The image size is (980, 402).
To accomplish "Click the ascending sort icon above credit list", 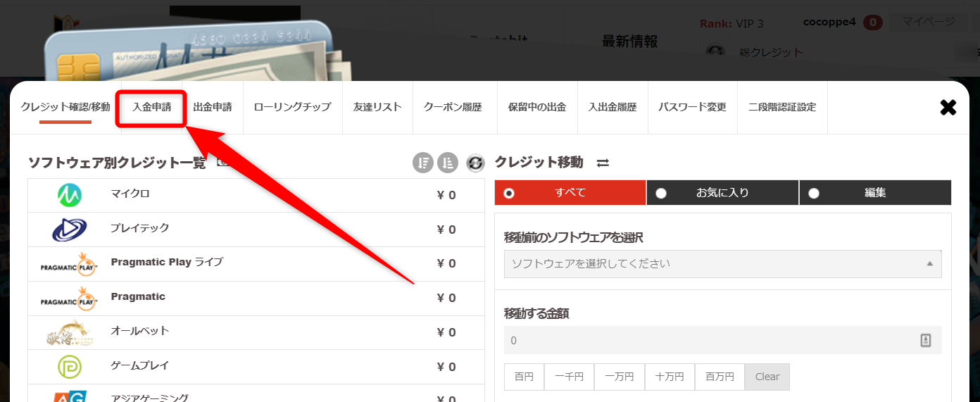I will click(x=448, y=163).
